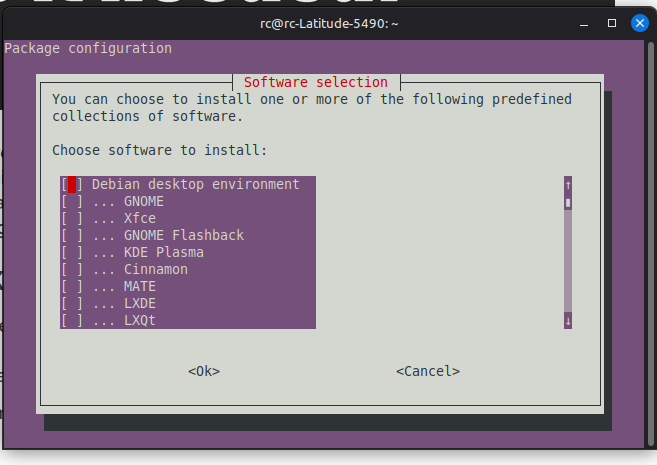This screenshot has width=657, height=465.
Task: Mark the Cinnamon checkbox
Action: coord(72,270)
